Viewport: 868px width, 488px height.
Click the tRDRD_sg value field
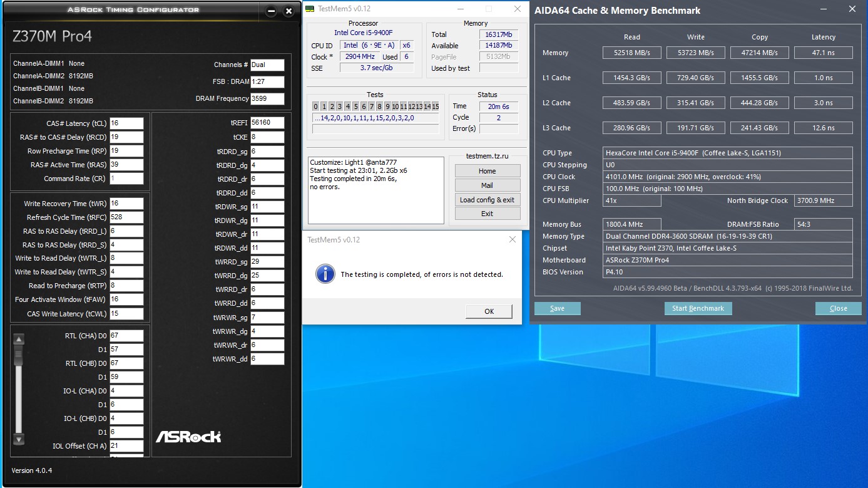point(267,152)
